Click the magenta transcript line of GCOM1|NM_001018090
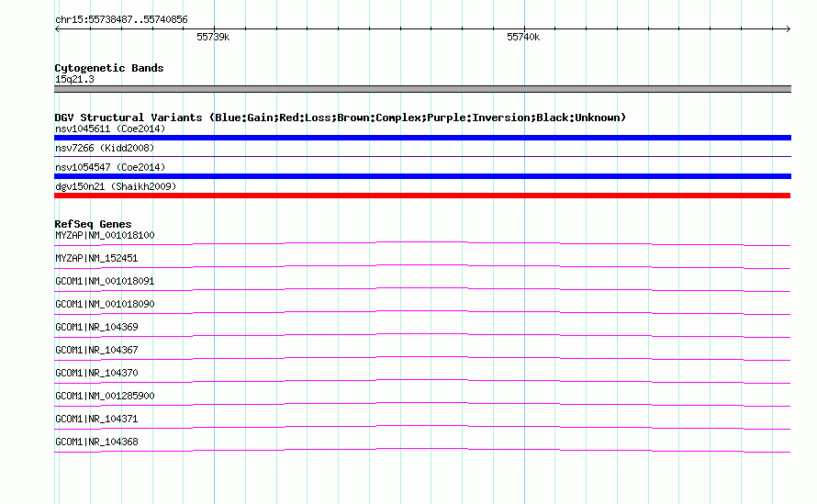 [422, 312]
